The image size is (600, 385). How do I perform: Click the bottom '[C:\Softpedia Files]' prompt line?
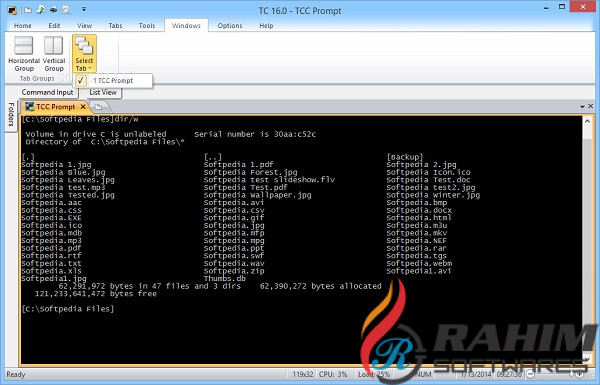coord(68,309)
